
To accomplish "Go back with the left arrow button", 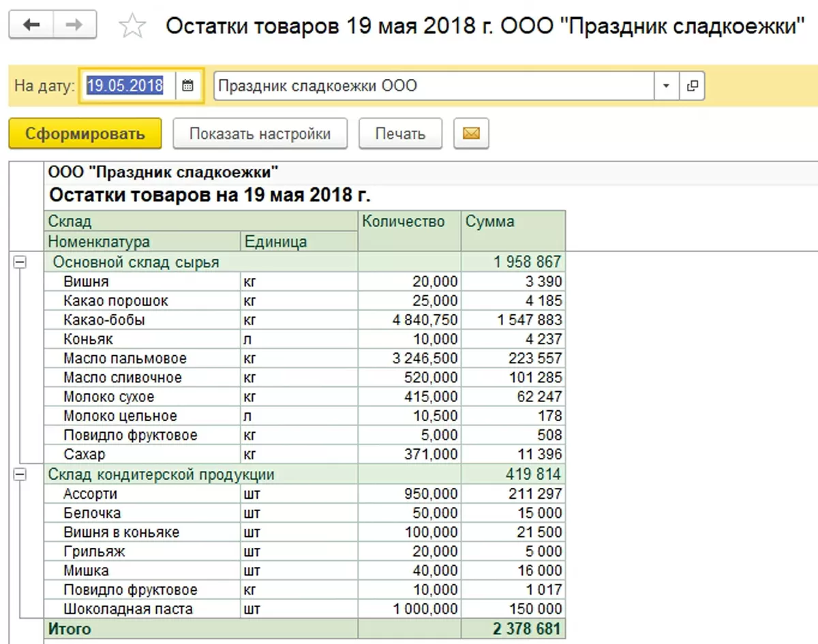I will 31,26.
